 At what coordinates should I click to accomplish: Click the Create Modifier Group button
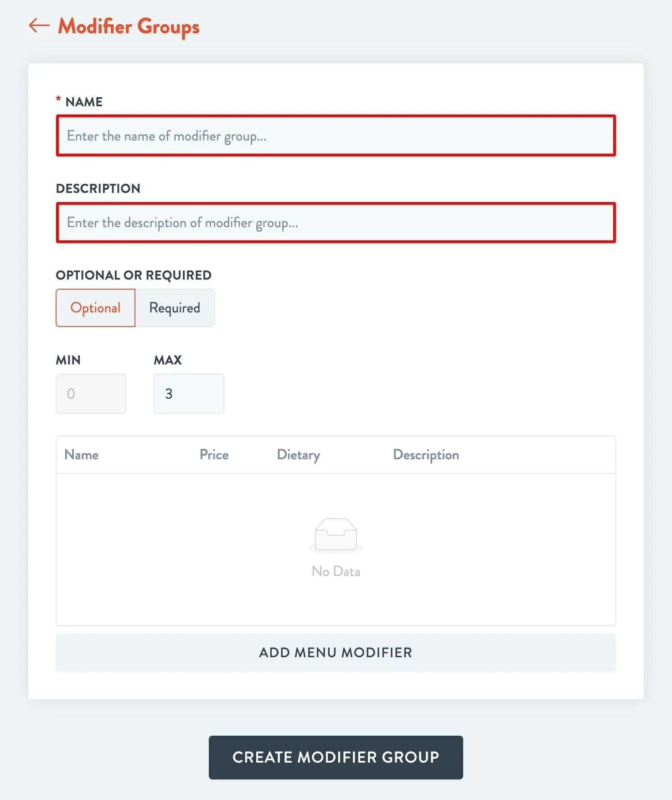pyautogui.click(x=336, y=758)
